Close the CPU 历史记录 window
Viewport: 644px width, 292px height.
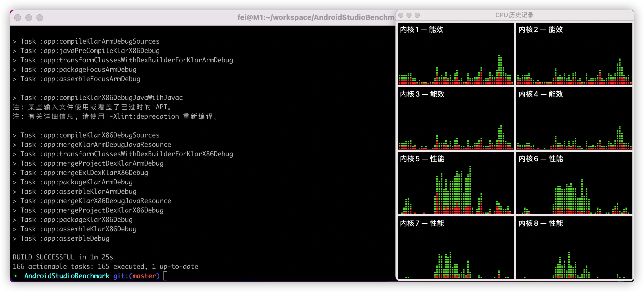(x=401, y=15)
